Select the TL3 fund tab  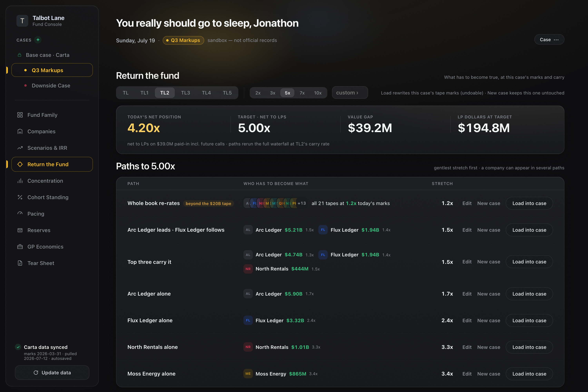point(185,93)
